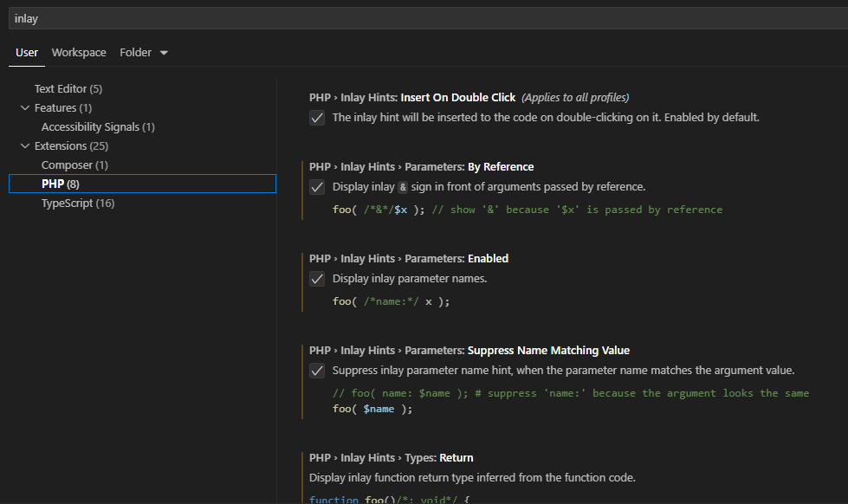The width and height of the screenshot is (848, 504).
Task: Open the TypeScript (16) settings category
Action: (x=78, y=204)
